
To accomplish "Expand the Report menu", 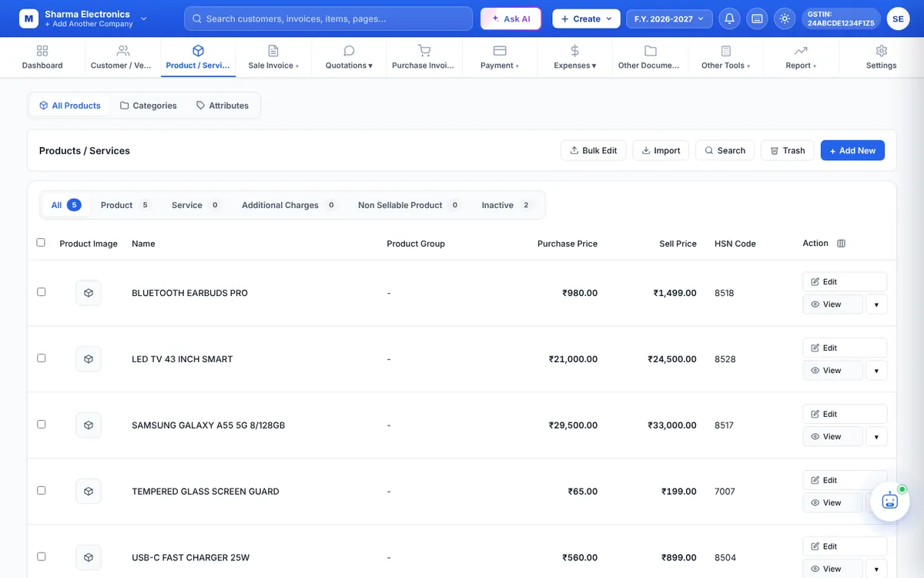I will [801, 57].
